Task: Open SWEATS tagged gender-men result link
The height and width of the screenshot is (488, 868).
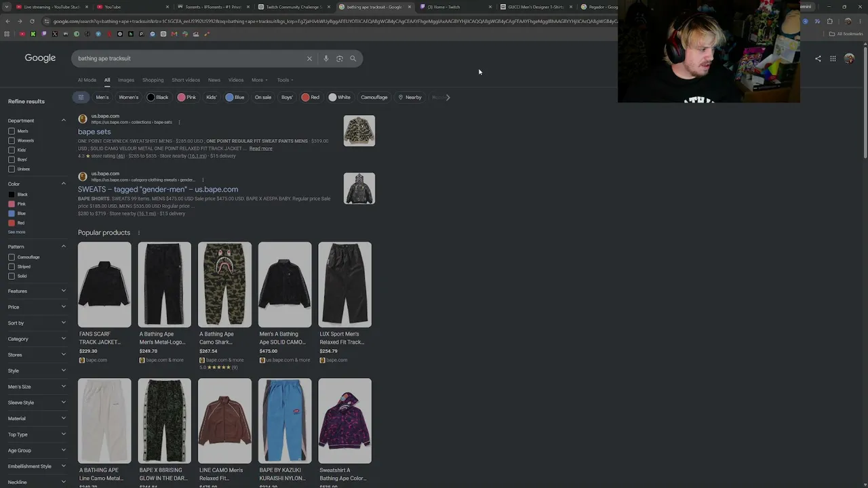Action: (158, 189)
